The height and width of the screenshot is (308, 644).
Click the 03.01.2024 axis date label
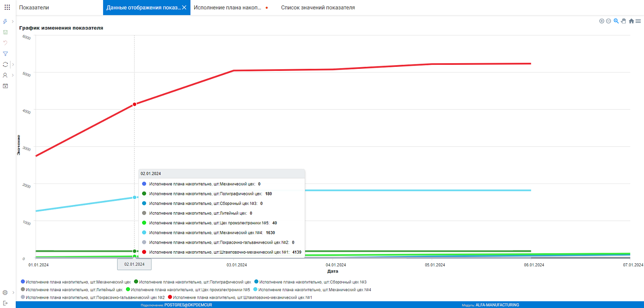click(x=237, y=265)
